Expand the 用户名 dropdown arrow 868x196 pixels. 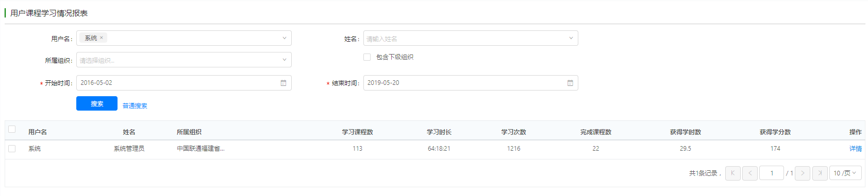[284, 38]
